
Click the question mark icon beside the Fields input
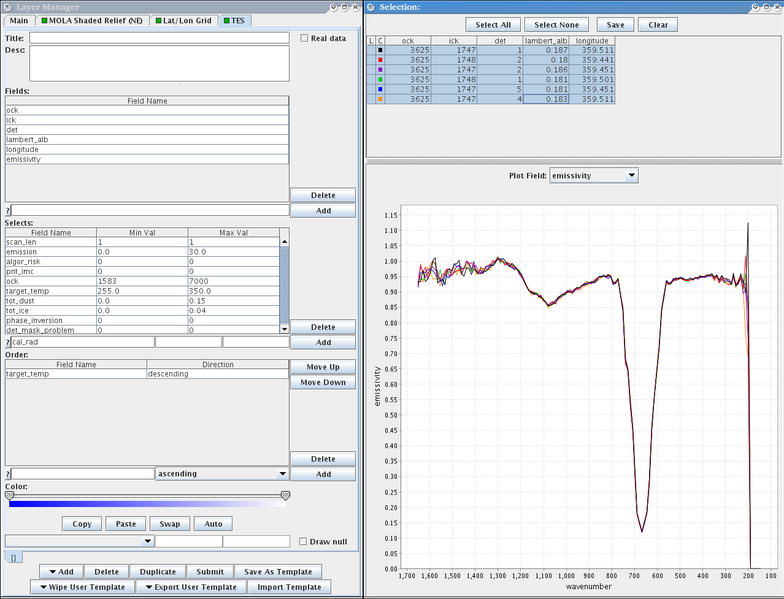coord(8,210)
